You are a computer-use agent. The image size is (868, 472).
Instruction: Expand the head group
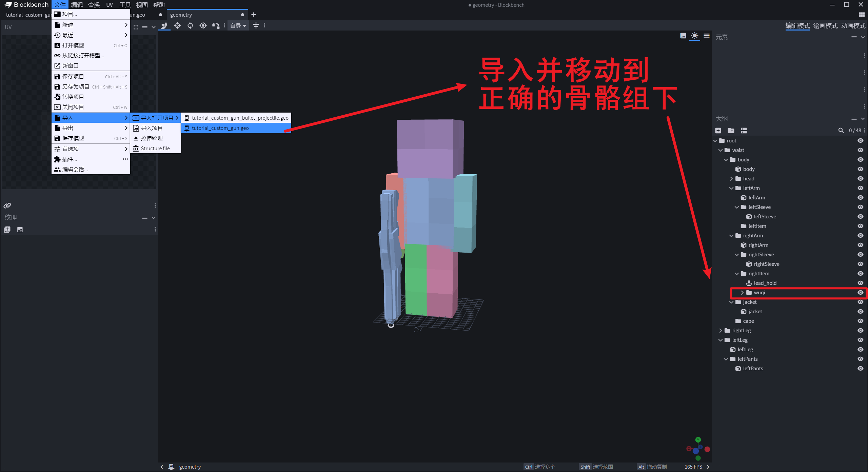[731, 179]
